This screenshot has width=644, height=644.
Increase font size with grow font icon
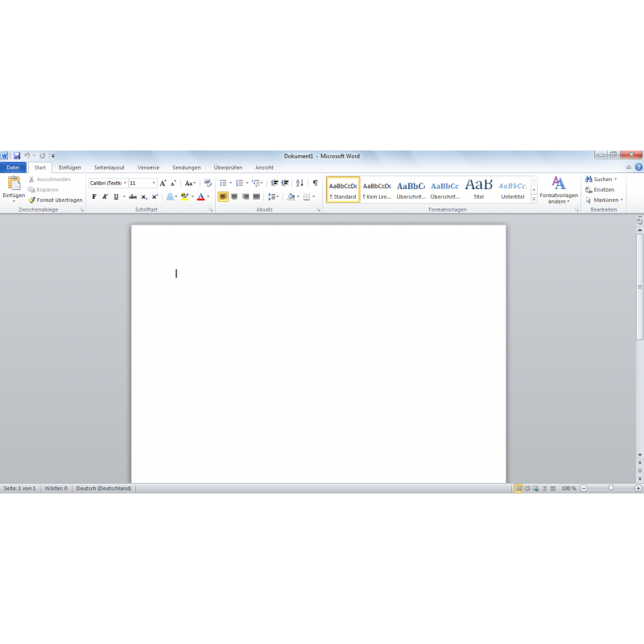click(163, 184)
